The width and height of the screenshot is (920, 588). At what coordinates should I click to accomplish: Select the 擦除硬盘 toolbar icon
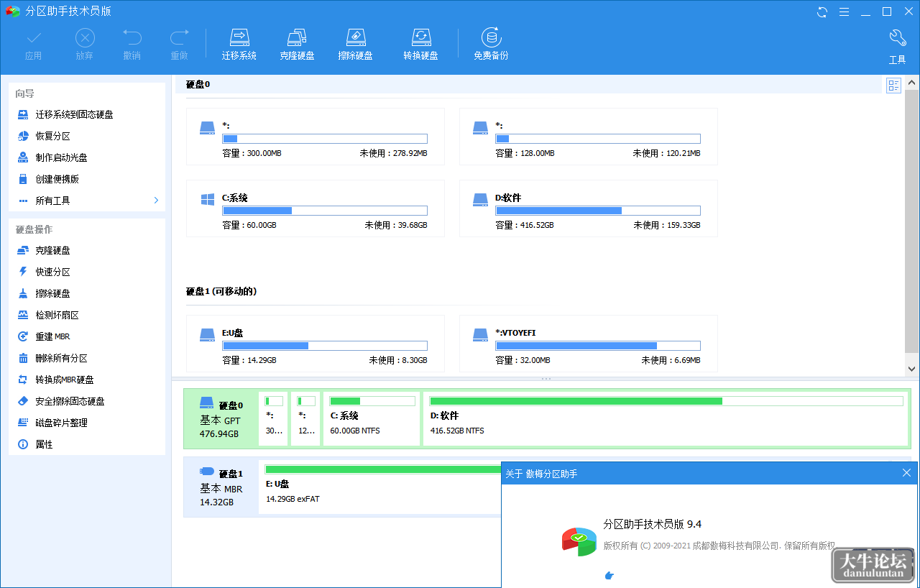(x=355, y=45)
